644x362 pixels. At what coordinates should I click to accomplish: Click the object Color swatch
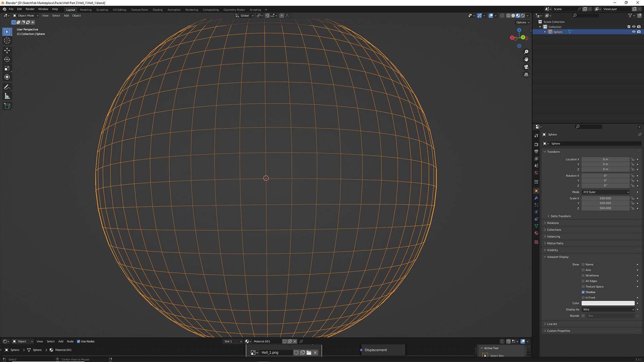(x=608, y=303)
